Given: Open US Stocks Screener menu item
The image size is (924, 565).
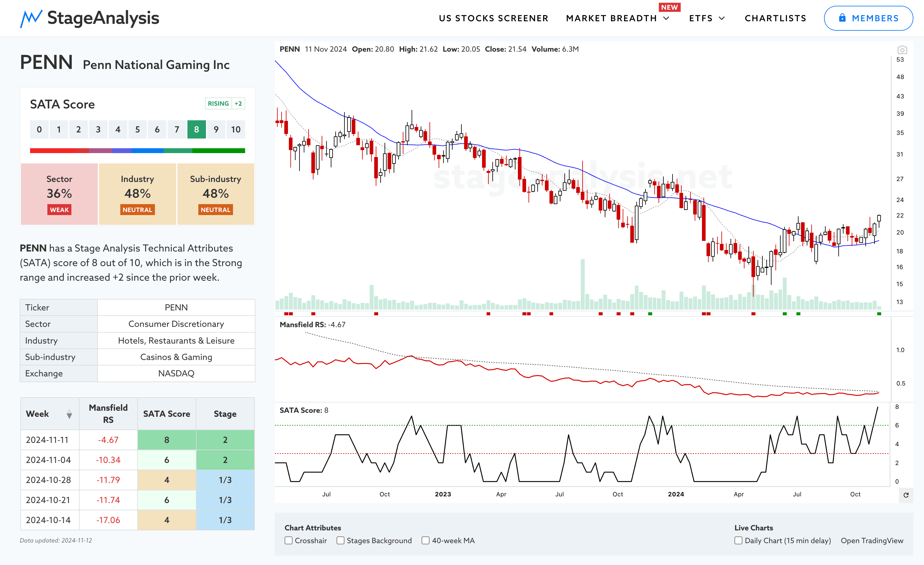Looking at the screenshot, I should 494,18.
